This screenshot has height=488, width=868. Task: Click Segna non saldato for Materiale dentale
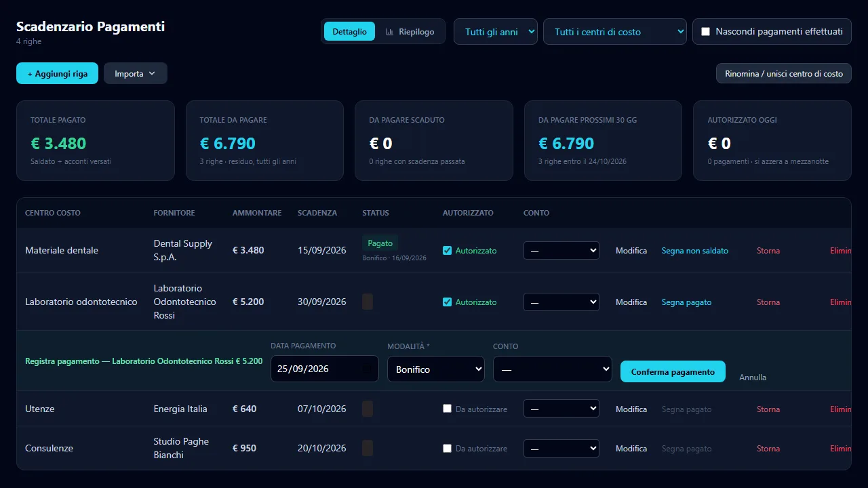coord(695,251)
